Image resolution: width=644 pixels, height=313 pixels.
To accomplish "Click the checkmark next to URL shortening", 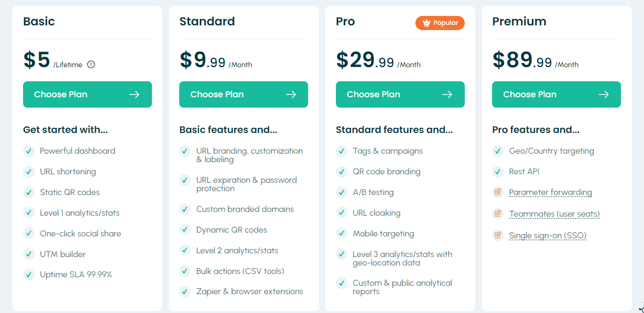I will point(29,172).
